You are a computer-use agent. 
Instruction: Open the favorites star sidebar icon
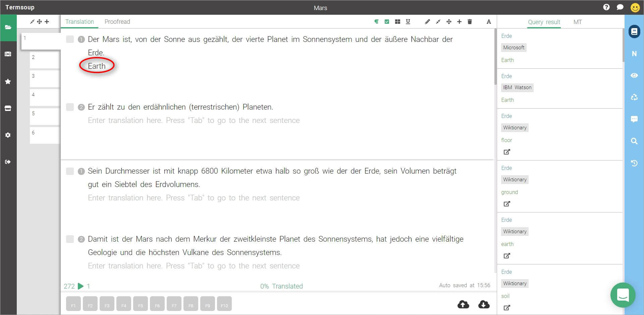8,81
